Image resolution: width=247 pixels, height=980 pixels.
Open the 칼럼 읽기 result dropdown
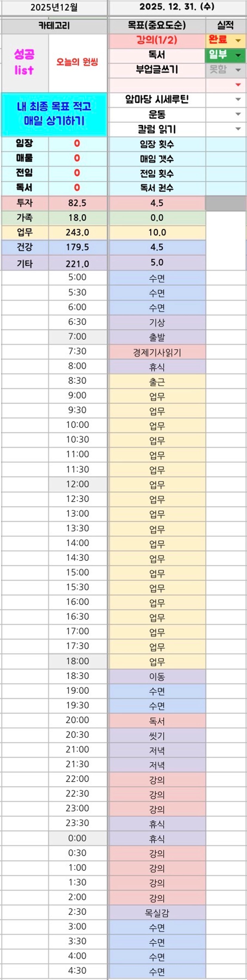[238, 129]
